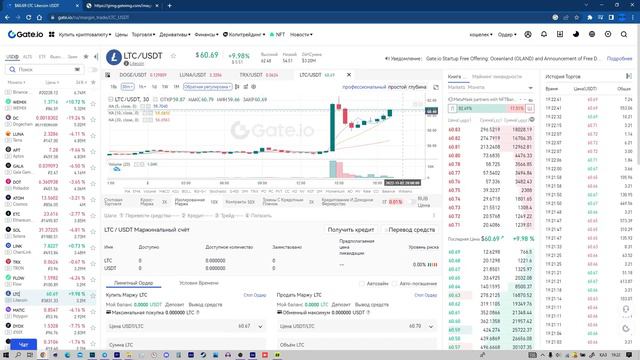The width and height of the screenshot is (640, 360).
Task: Bookmark this page with the star
Action: (x=577, y=18)
